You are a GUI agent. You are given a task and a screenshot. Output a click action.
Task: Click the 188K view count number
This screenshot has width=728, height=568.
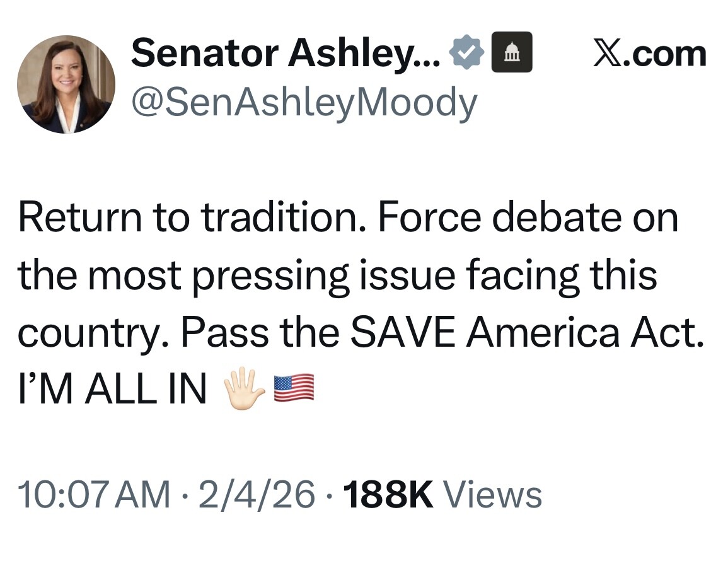click(x=388, y=494)
